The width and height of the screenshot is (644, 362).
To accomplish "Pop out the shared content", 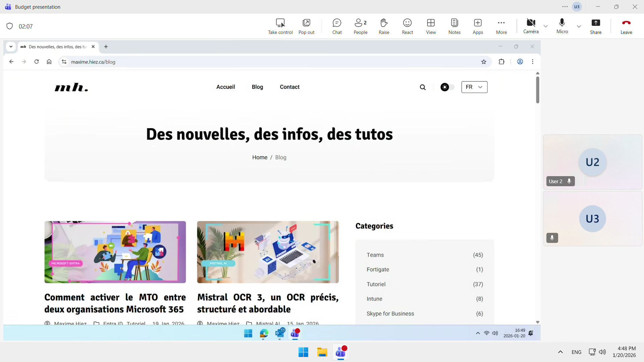I will pyautogui.click(x=306, y=26).
